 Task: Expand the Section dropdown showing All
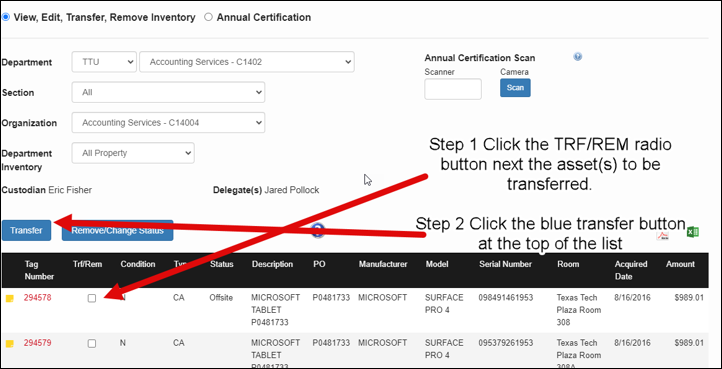[x=168, y=92]
